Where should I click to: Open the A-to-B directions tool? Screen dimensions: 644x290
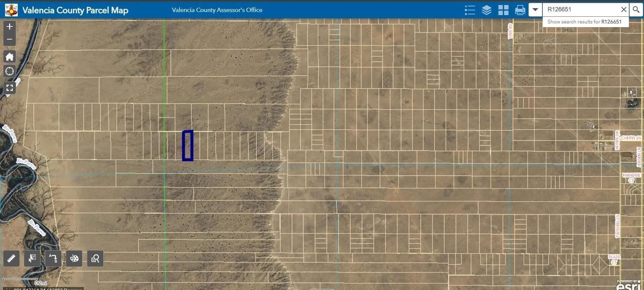[53, 259]
